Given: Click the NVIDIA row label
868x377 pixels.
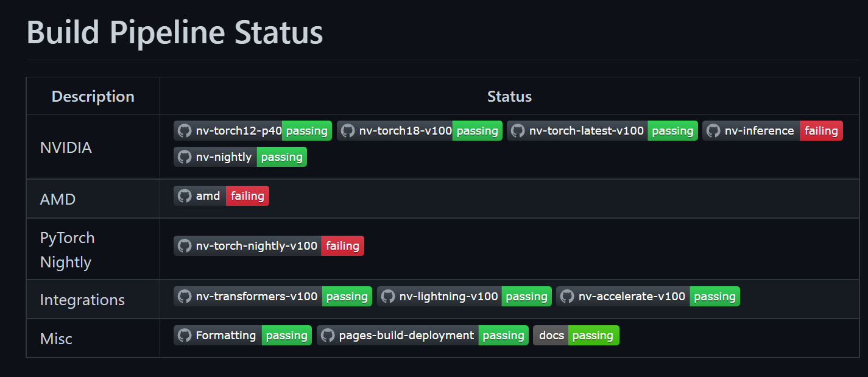Looking at the screenshot, I should [x=66, y=147].
